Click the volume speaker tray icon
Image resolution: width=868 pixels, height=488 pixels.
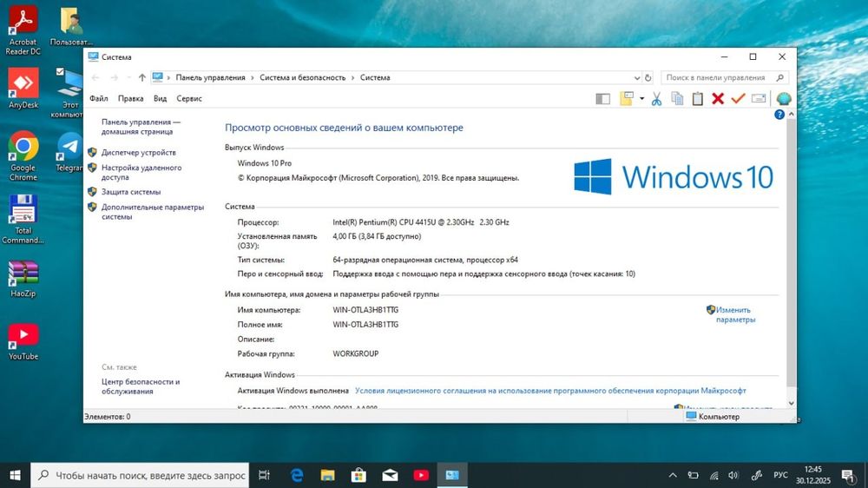click(x=733, y=475)
